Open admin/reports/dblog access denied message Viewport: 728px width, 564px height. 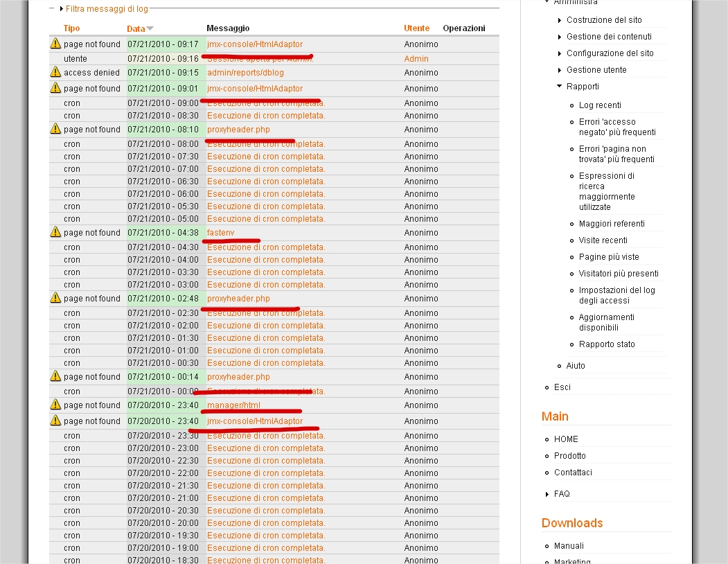tap(245, 73)
